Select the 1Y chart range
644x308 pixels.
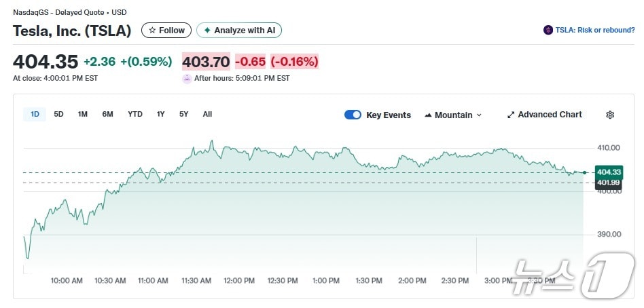pos(161,114)
